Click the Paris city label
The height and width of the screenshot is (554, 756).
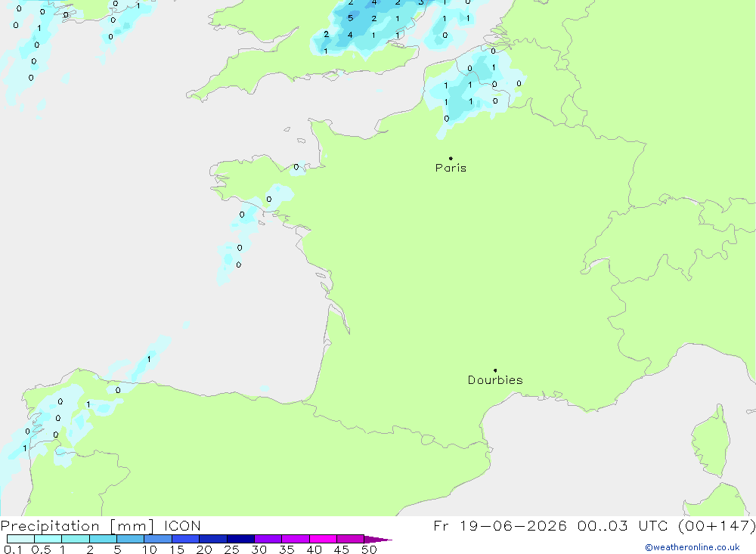pyautogui.click(x=451, y=168)
